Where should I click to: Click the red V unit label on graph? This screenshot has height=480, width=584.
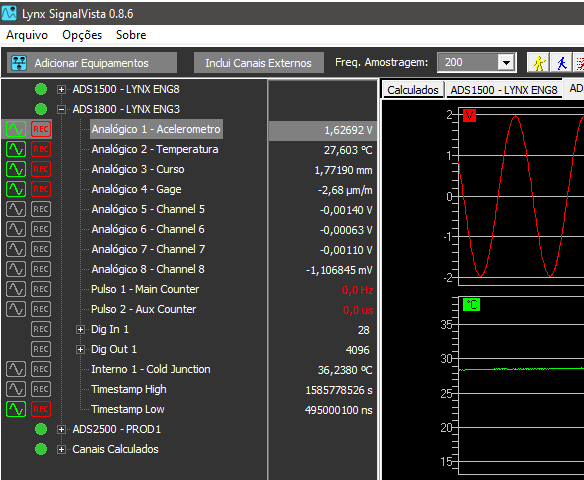click(x=469, y=116)
